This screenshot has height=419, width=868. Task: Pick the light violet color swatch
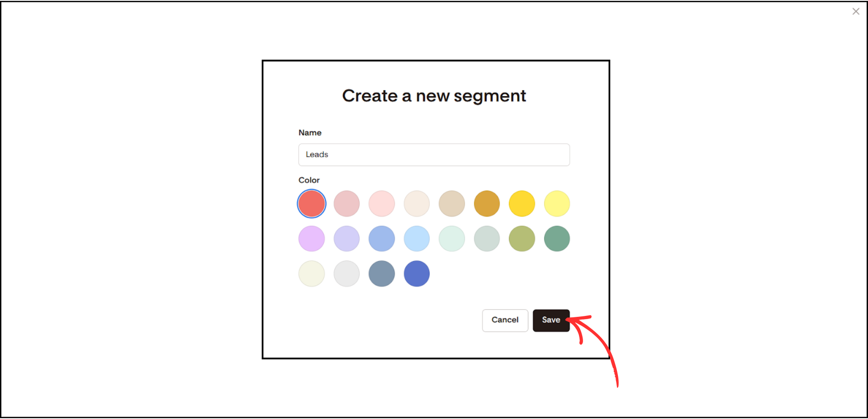point(346,238)
